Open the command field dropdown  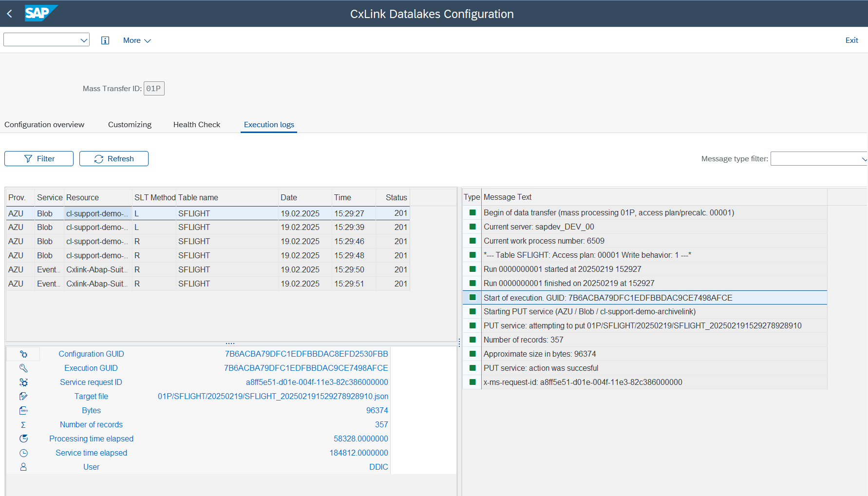click(84, 40)
